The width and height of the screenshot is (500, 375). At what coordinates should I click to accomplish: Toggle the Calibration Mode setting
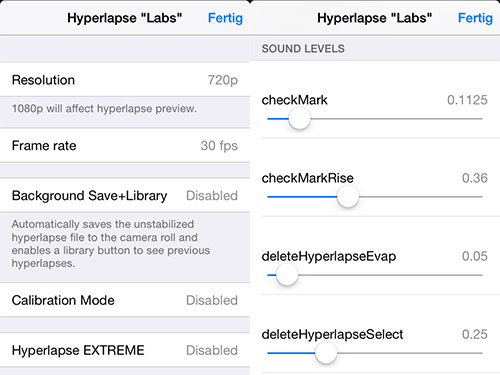point(125,300)
